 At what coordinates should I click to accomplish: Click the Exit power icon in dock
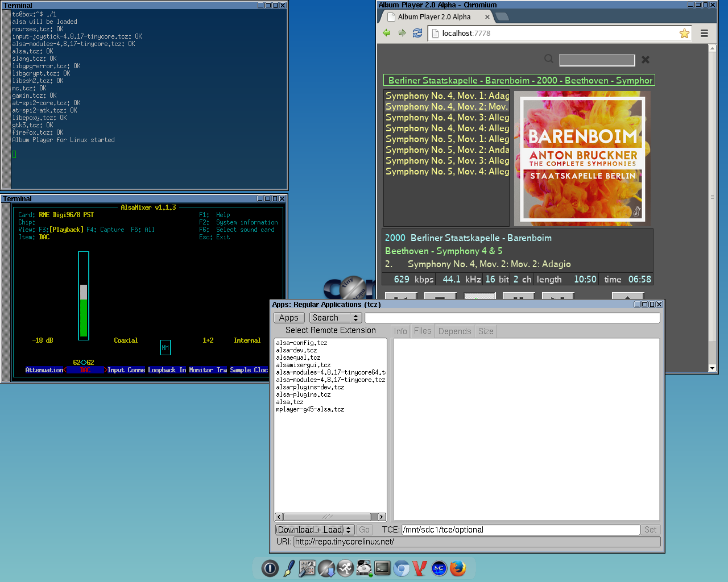coord(270,568)
